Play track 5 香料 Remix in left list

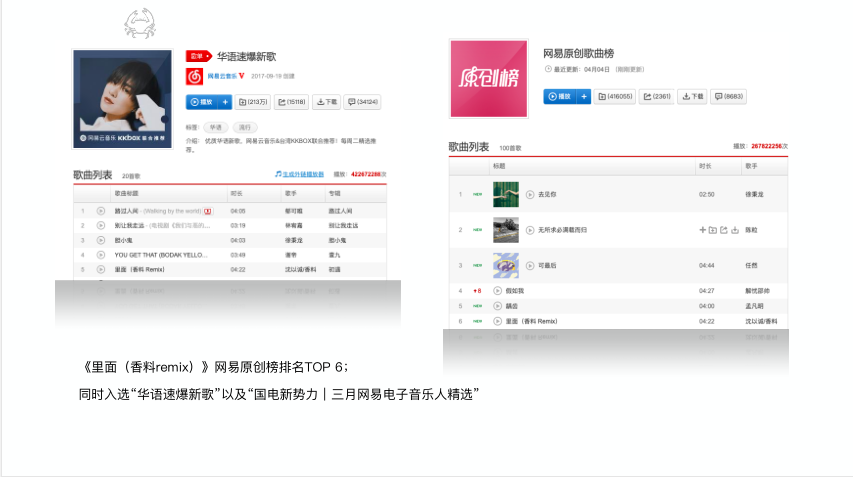coord(101,269)
